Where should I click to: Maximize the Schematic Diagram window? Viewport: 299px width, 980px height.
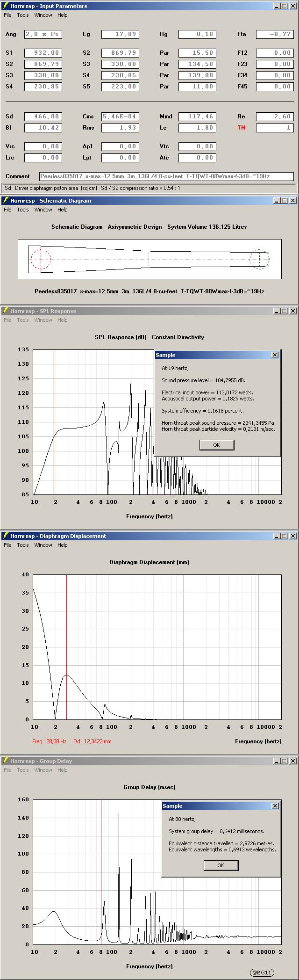[284, 201]
